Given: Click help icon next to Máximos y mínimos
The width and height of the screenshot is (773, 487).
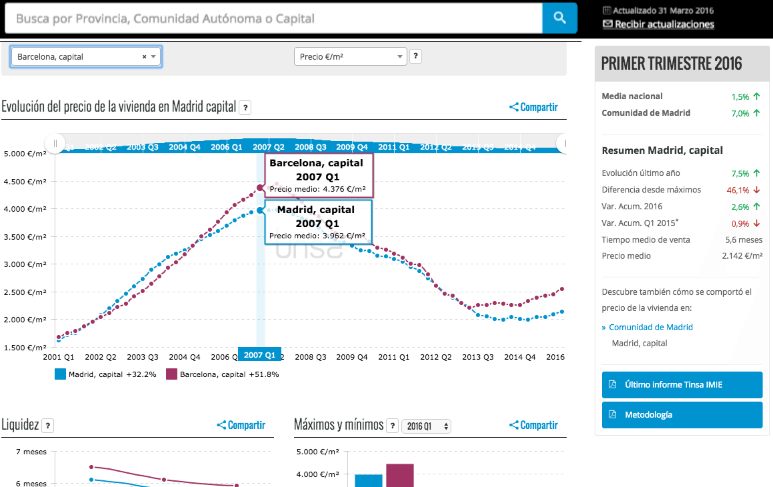Looking at the screenshot, I should coord(392,425).
